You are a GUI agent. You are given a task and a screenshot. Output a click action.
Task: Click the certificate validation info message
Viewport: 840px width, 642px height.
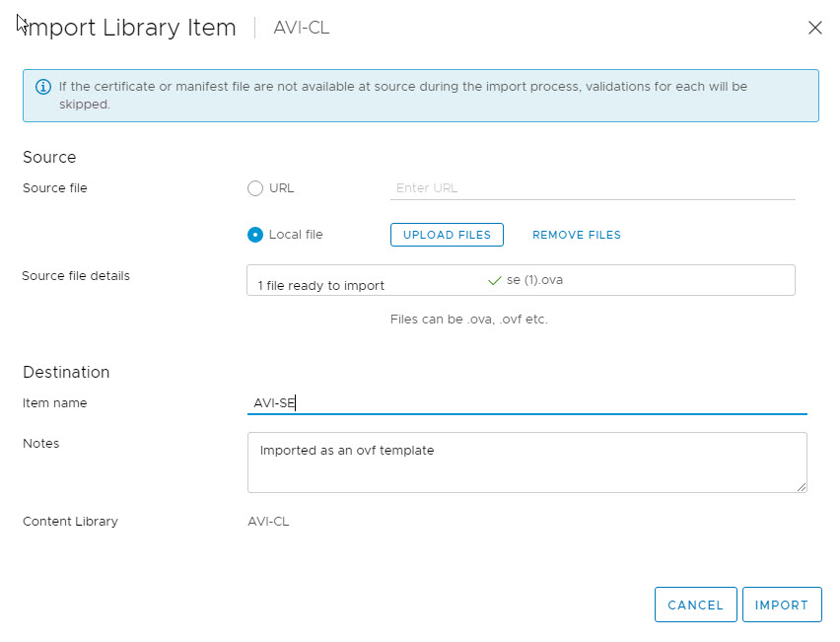pos(402,95)
